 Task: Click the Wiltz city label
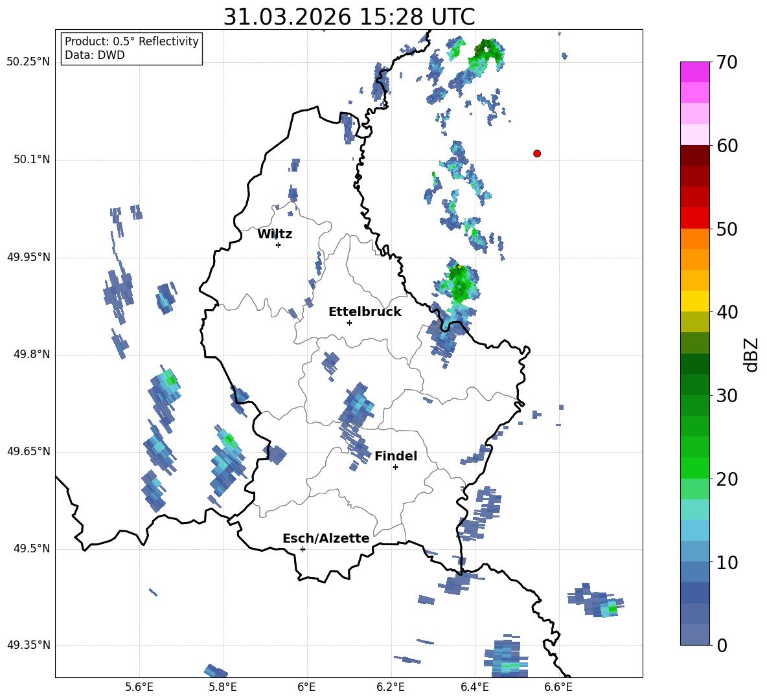tap(275, 234)
